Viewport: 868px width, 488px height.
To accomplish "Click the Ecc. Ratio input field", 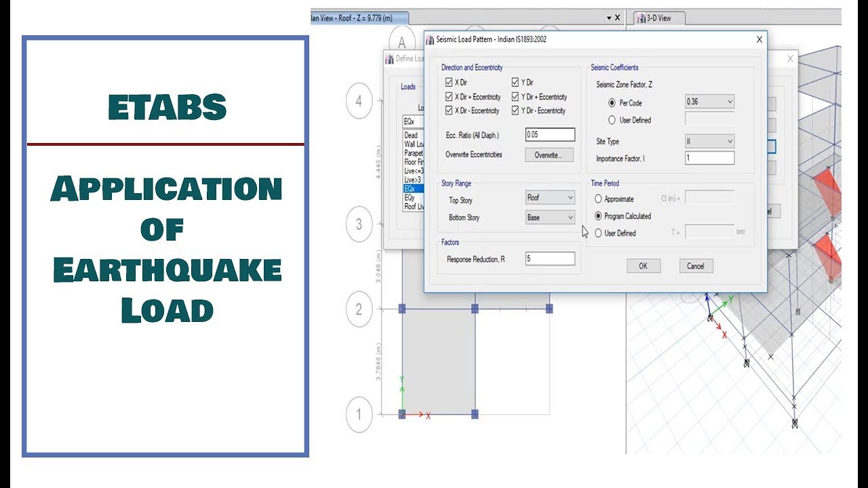I will pyautogui.click(x=550, y=135).
